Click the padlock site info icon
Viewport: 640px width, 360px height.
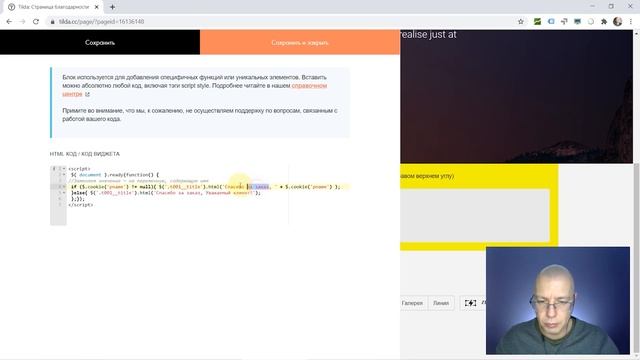tap(52, 22)
